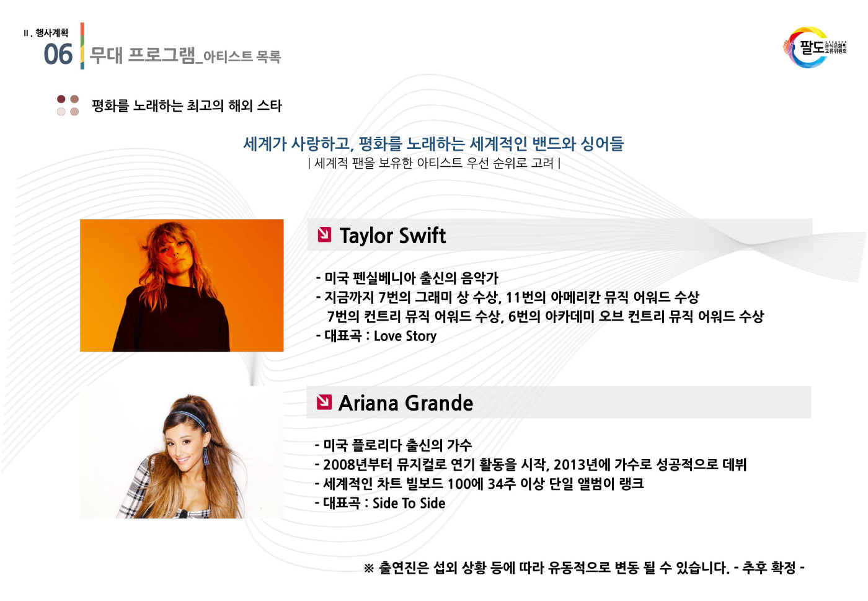Screen dimensions: 868x601
Task: Select the Ariana Grande photo
Action: (x=182, y=452)
